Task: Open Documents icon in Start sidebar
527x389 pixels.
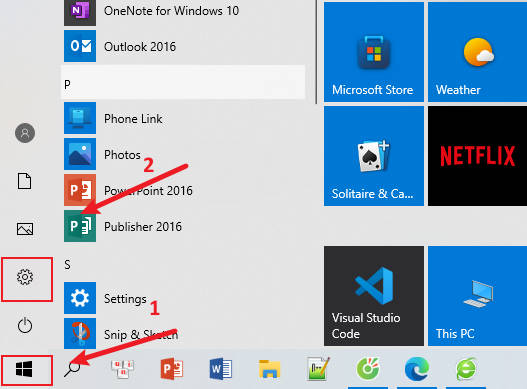Action: tap(25, 182)
